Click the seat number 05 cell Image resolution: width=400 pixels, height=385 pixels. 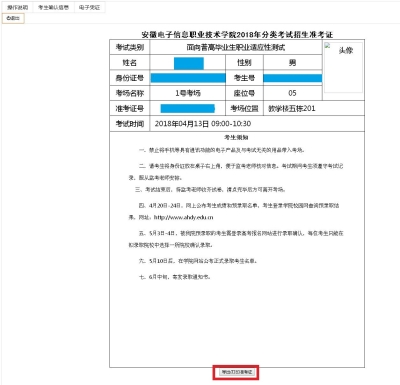(x=293, y=93)
